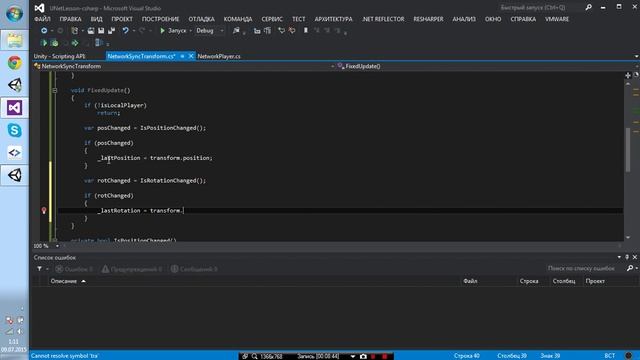Start debugging with the Запуск button
Image resolution: width=640 pixels, height=360 pixels.
click(x=173, y=31)
